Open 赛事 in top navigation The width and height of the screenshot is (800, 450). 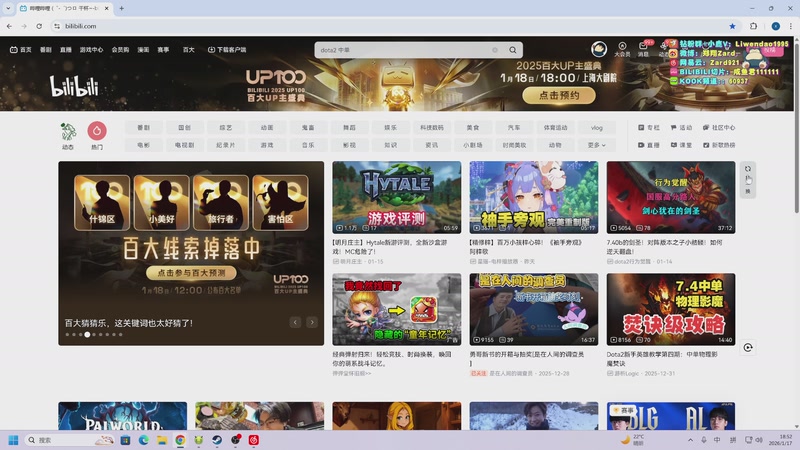coord(163,49)
